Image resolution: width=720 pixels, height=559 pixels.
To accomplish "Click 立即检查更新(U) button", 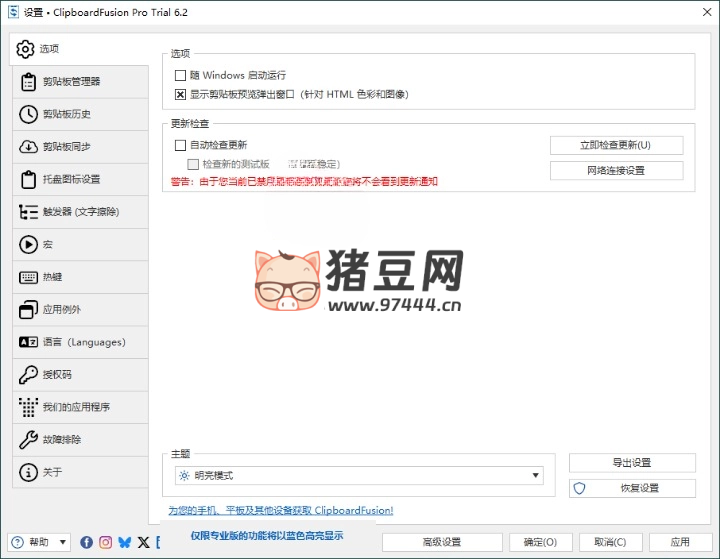I will tap(616, 146).
